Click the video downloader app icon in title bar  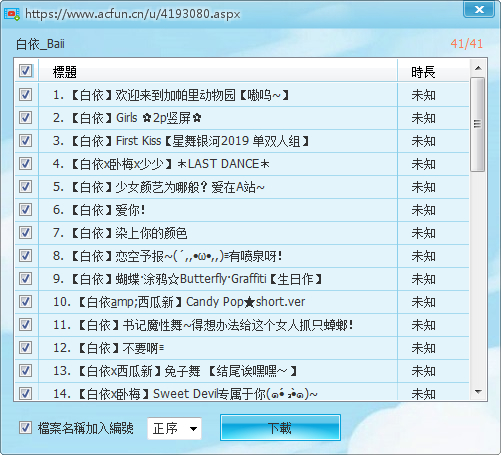(12, 14)
